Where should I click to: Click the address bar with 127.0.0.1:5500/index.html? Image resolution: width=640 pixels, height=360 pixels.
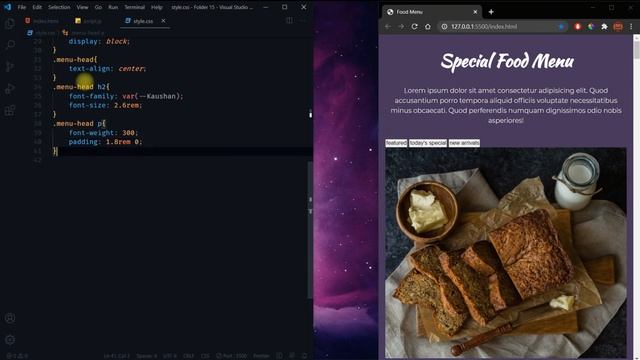[502, 27]
